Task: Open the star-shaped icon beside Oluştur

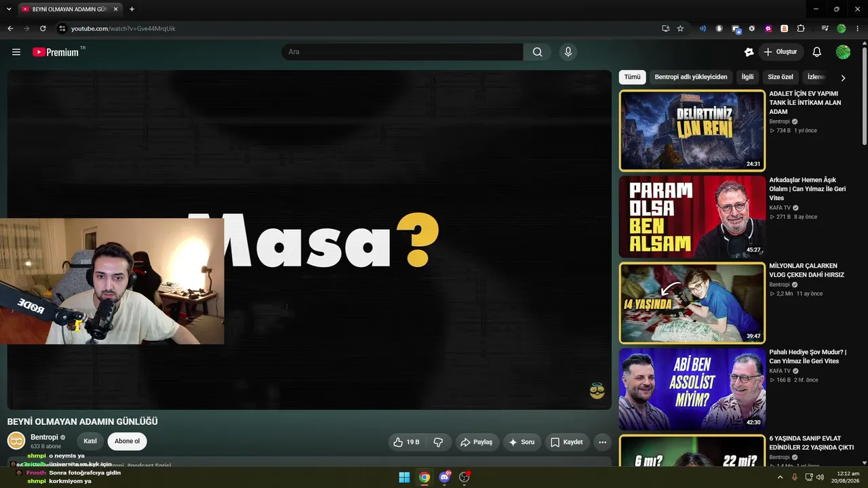Action: [x=749, y=52]
